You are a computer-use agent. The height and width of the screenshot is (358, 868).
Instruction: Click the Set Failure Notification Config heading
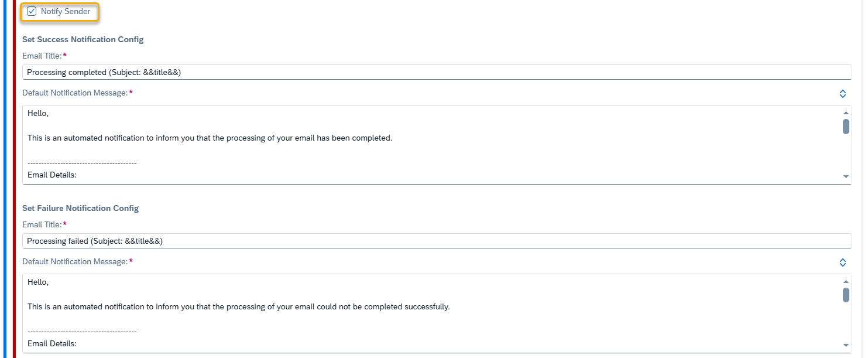click(x=80, y=209)
